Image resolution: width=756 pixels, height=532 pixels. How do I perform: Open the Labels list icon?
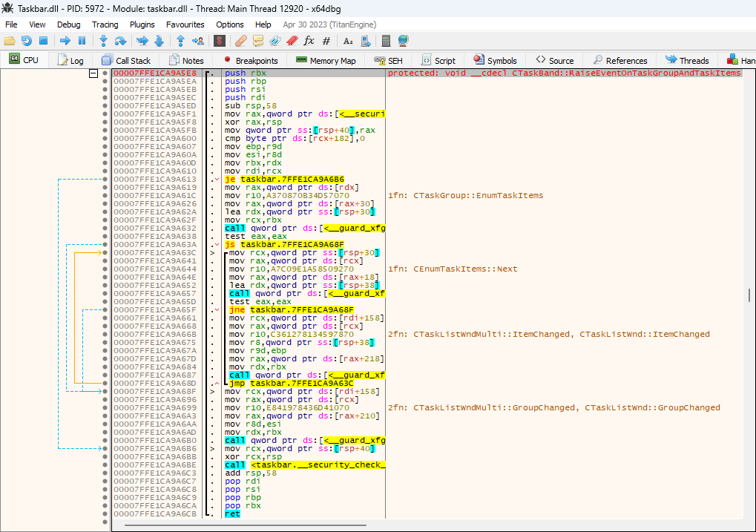[275, 41]
